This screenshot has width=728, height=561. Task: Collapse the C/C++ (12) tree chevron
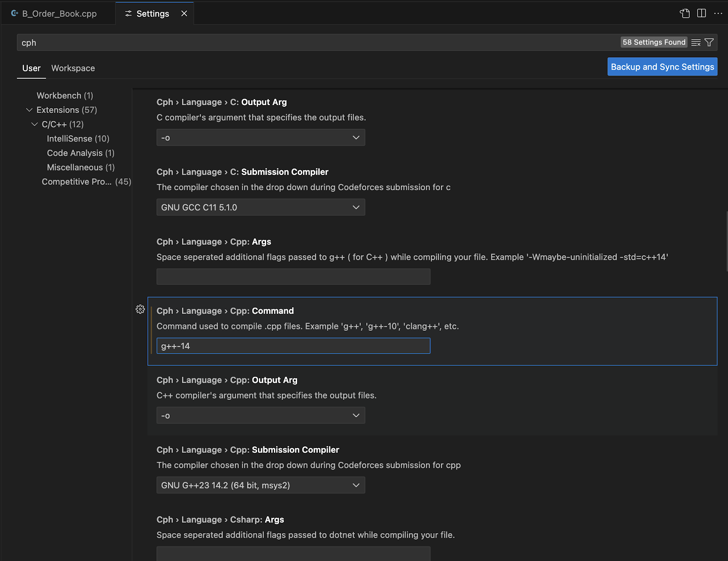(35, 124)
